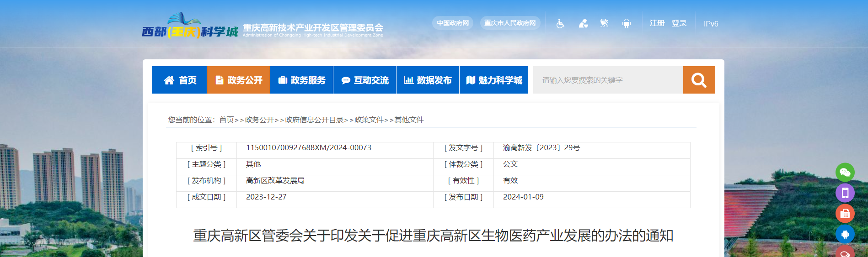Click the keyword search input field
This screenshot has height=257, width=868.
[x=608, y=80]
